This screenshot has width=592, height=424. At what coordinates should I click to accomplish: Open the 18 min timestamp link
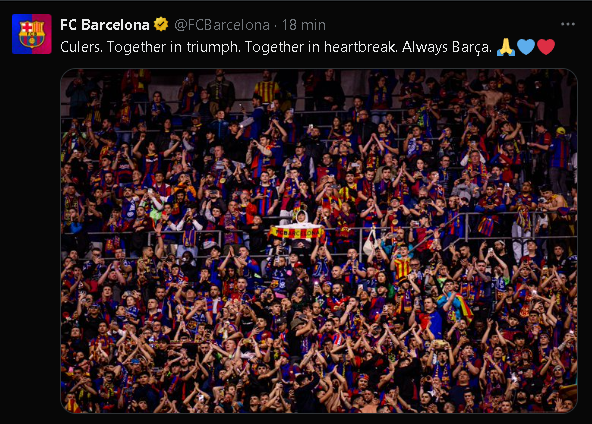(304, 25)
